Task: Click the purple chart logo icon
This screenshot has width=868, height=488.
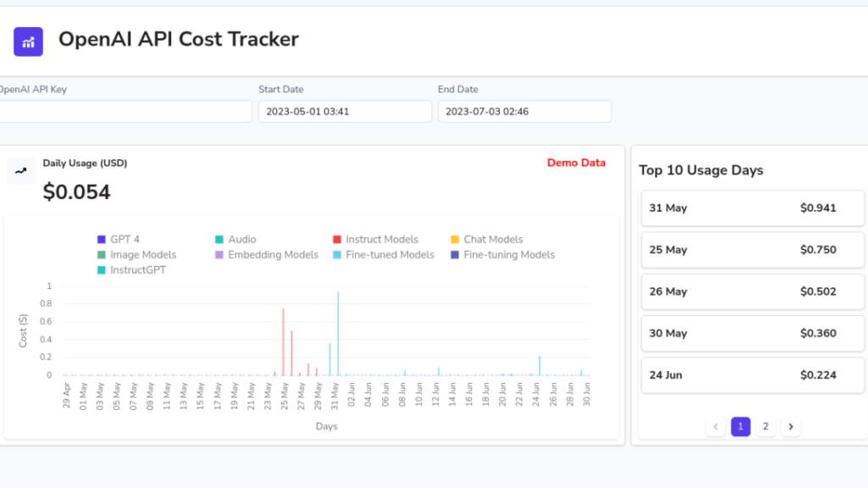Action: (x=28, y=41)
